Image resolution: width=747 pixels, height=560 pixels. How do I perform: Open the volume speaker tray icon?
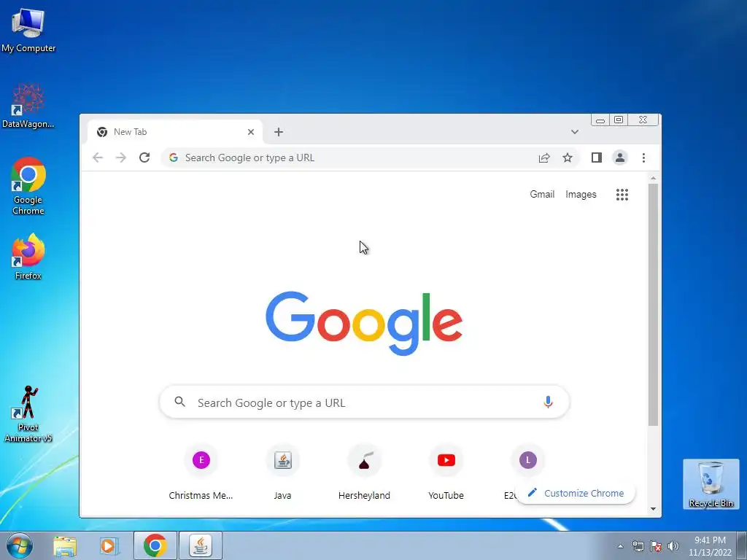pyautogui.click(x=673, y=546)
